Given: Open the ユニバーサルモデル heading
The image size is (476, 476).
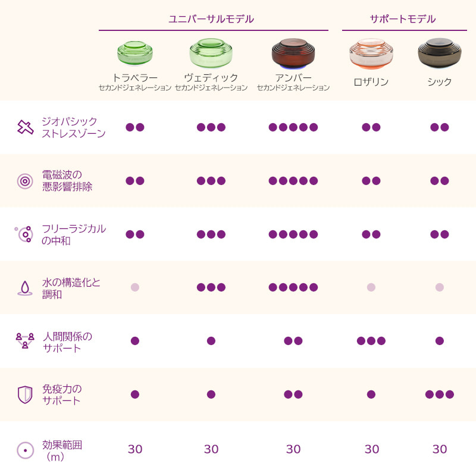Looking at the screenshot, I should click(211, 19).
